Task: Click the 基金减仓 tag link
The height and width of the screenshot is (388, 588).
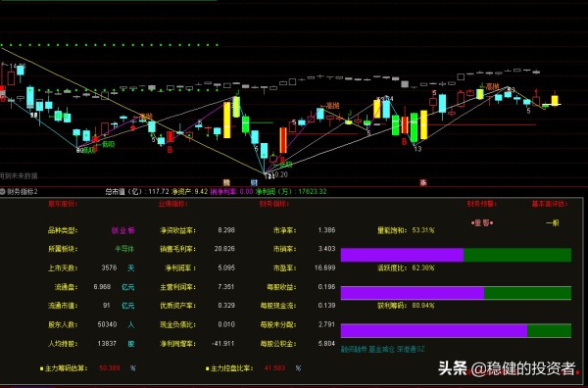Action: [x=381, y=350]
